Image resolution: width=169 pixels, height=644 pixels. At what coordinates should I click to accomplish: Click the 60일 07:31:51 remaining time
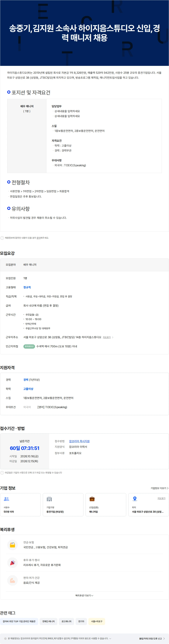point(25,448)
